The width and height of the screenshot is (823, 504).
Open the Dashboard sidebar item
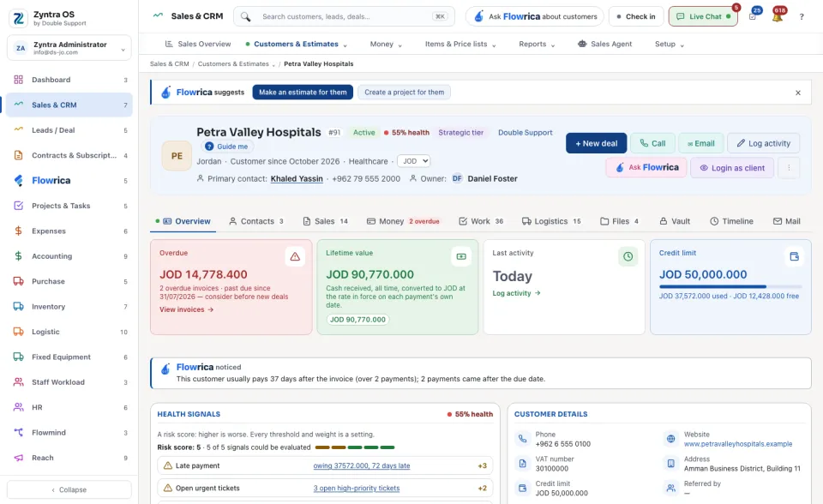[69, 80]
